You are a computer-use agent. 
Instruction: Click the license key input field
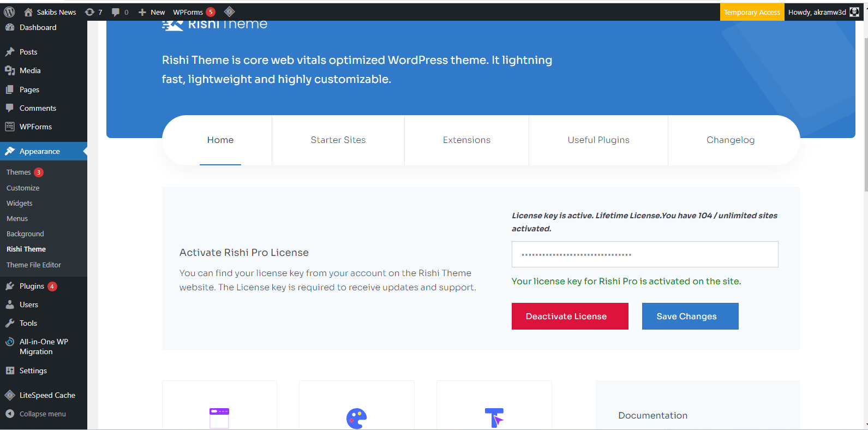(x=645, y=254)
